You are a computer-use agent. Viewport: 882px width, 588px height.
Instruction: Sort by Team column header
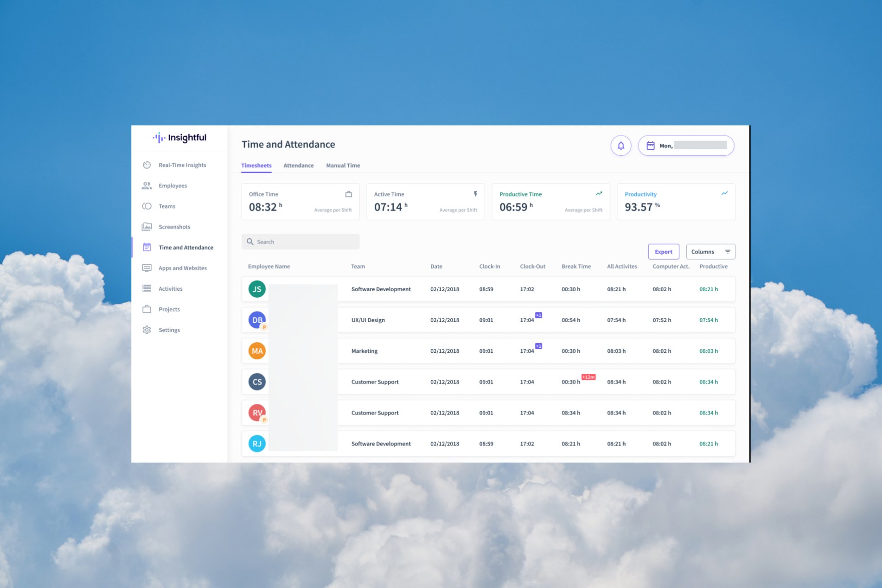pos(358,266)
